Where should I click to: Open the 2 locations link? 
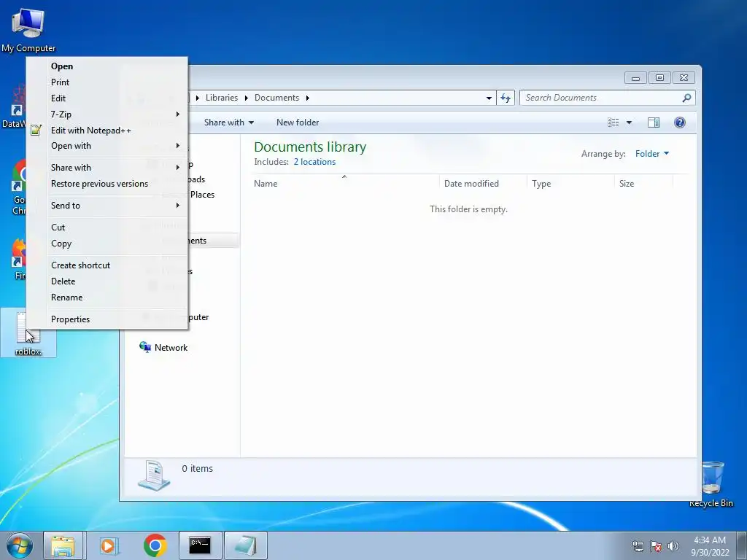point(314,162)
